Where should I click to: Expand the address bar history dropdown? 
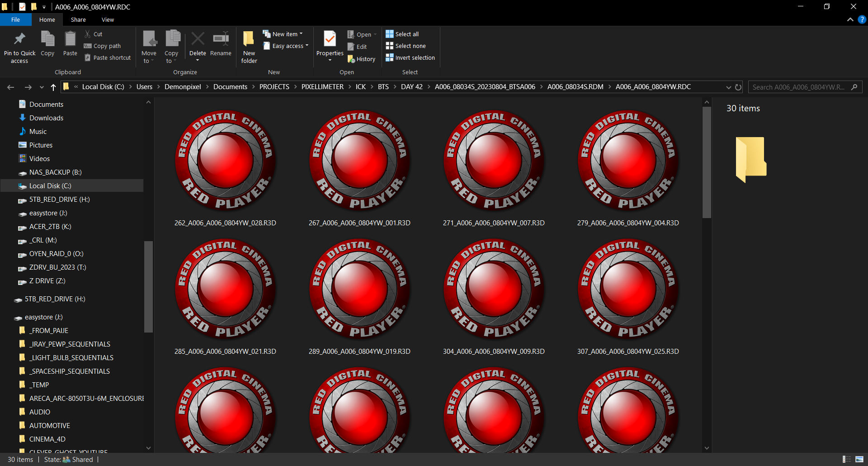(x=728, y=87)
